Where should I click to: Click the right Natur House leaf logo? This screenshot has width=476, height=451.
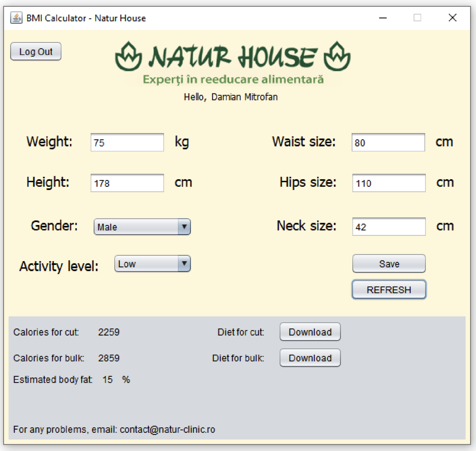337,56
